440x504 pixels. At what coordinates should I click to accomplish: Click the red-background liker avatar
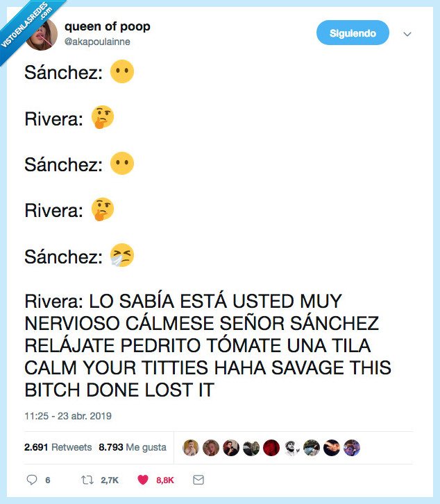[x=271, y=448]
